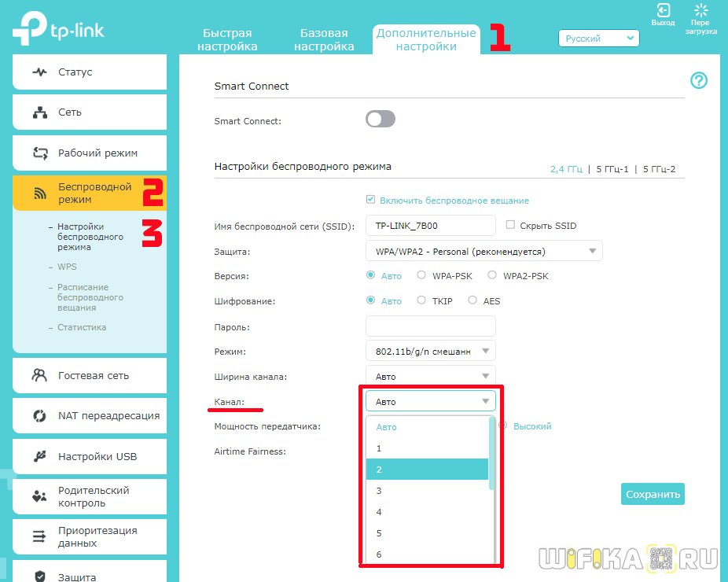
Task: Open the Сеть menu section
Action: (x=90, y=112)
